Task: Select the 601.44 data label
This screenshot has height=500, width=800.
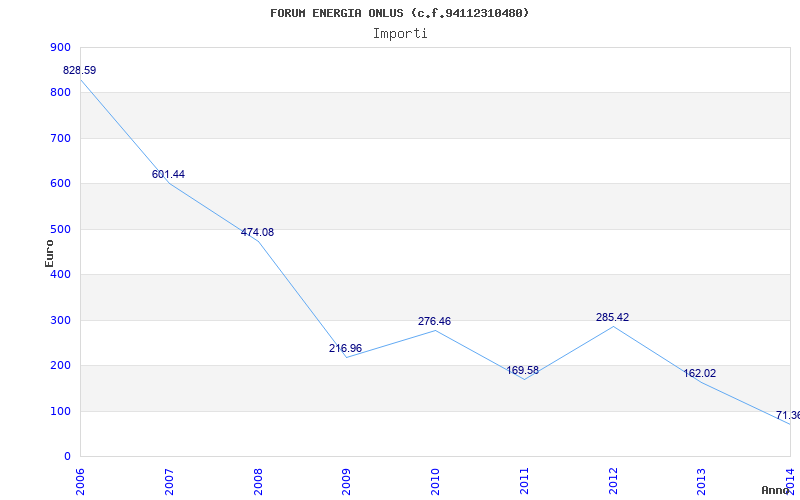Action: 168,174
